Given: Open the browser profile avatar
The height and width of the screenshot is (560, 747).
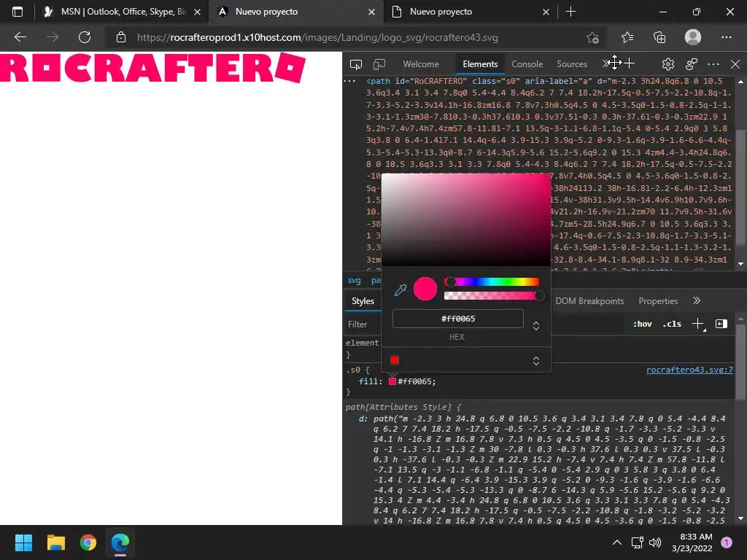Looking at the screenshot, I should (693, 37).
